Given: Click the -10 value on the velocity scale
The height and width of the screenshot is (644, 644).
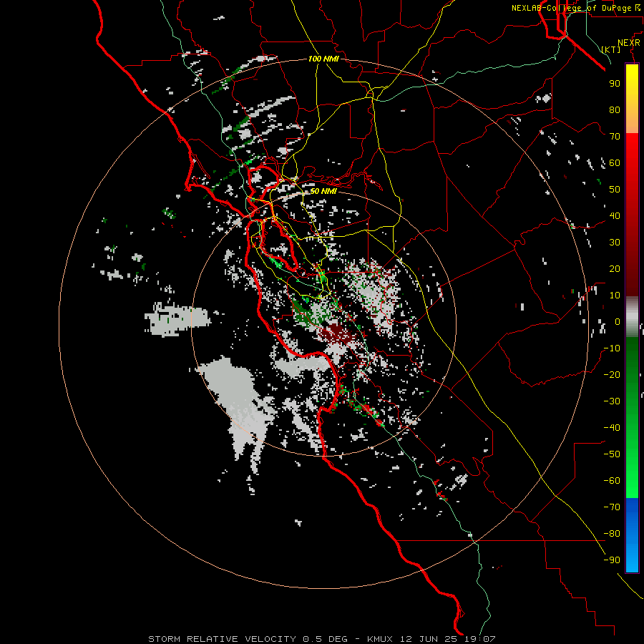Looking at the screenshot, I should (x=612, y=348).
